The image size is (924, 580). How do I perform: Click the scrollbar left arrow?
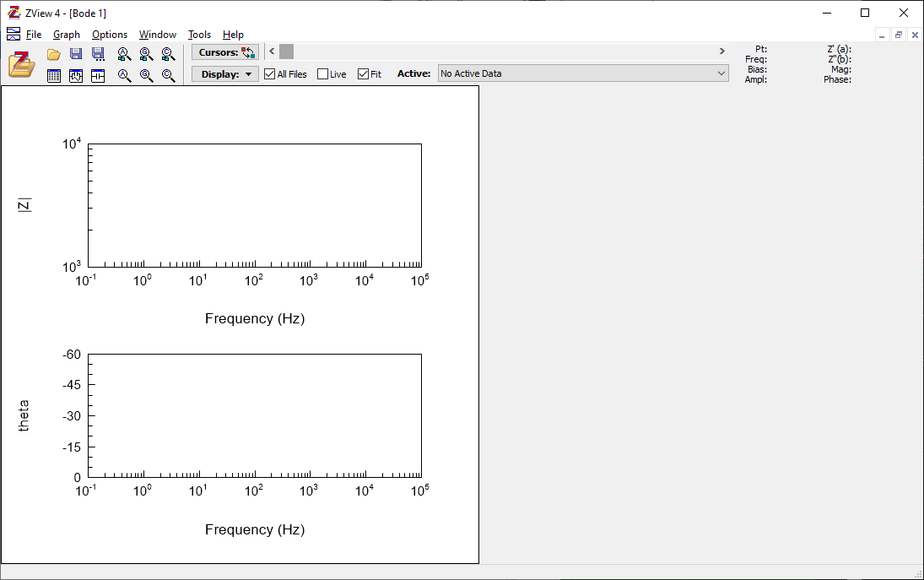coord(272,51)
